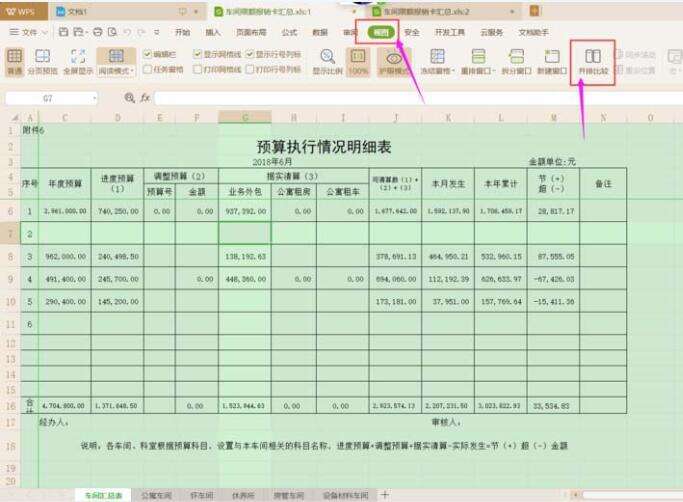This screenshot has height=502, width=683.
Task: Select the row 7 header
Action: pos(10,234)
